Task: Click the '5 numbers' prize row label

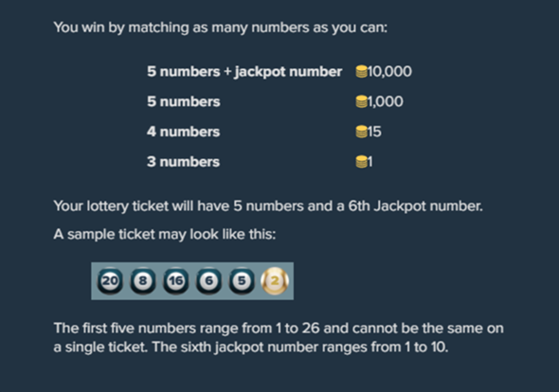Action: (184, 102)
